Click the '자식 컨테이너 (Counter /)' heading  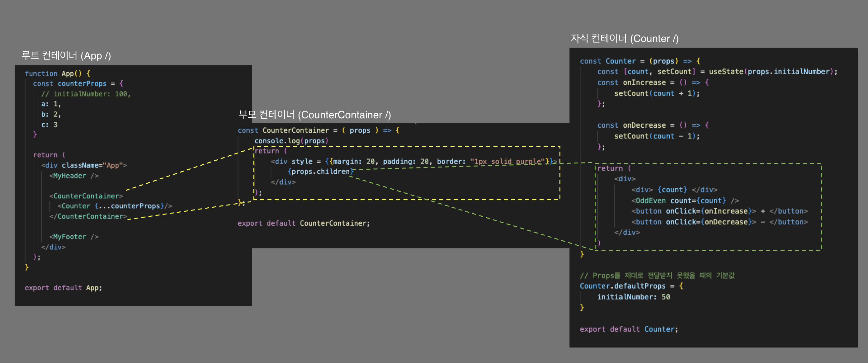coord(624,39)
